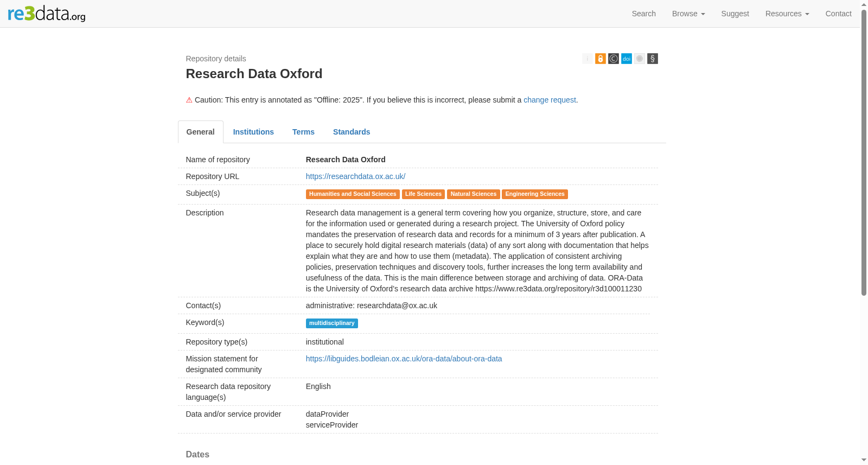Switch to the Institutions tab
Screen dimensions: 868x465
pos(253,132)
